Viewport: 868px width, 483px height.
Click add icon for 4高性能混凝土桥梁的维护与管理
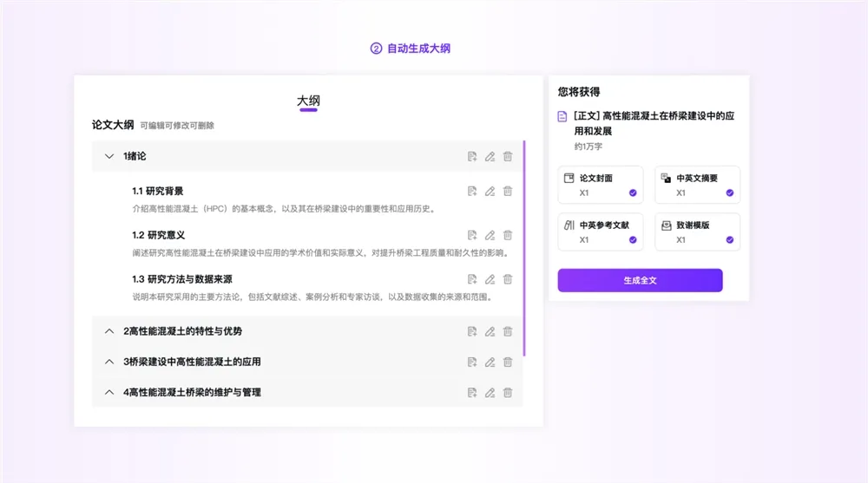click(x=472, y=393)
